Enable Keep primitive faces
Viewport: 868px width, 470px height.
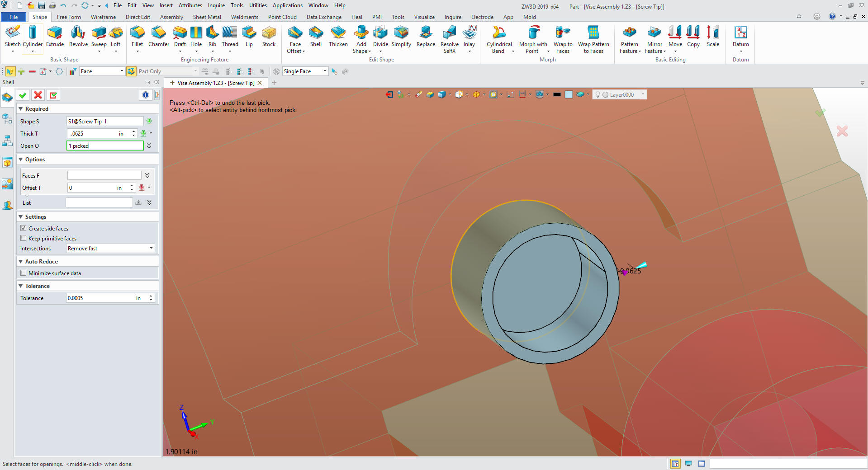point(24,238)
